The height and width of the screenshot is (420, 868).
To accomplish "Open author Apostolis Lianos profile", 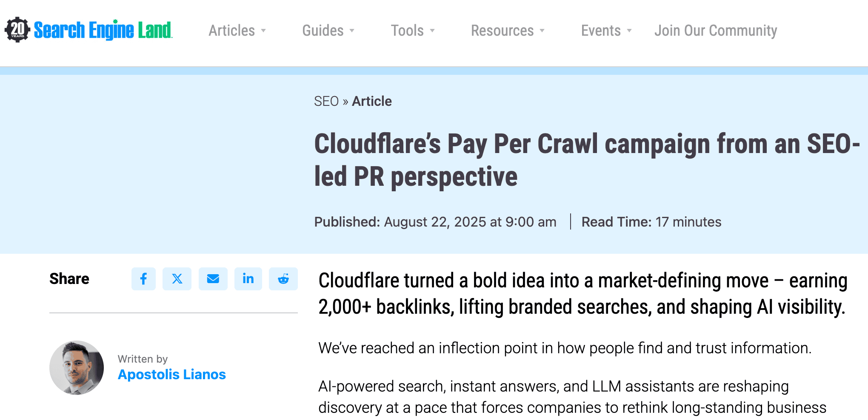I will pyautogui.click(x=171, y=374).
